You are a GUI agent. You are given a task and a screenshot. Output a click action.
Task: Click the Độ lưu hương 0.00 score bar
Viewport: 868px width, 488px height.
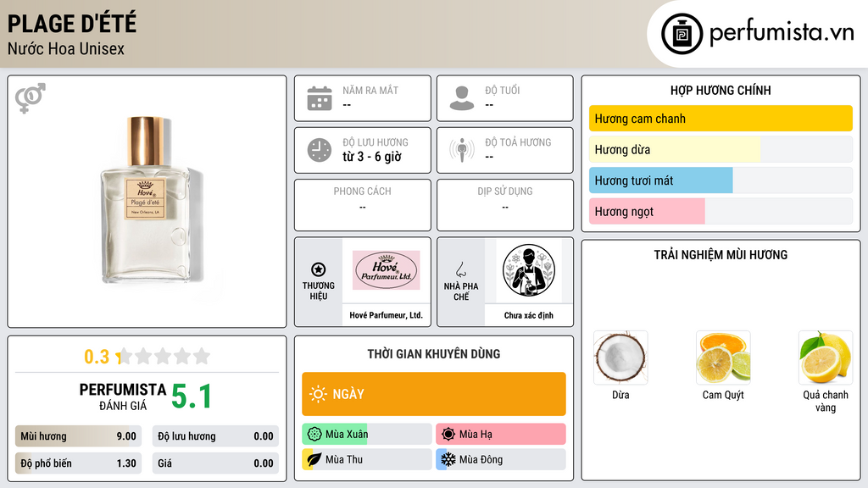(x=215, y=436)
